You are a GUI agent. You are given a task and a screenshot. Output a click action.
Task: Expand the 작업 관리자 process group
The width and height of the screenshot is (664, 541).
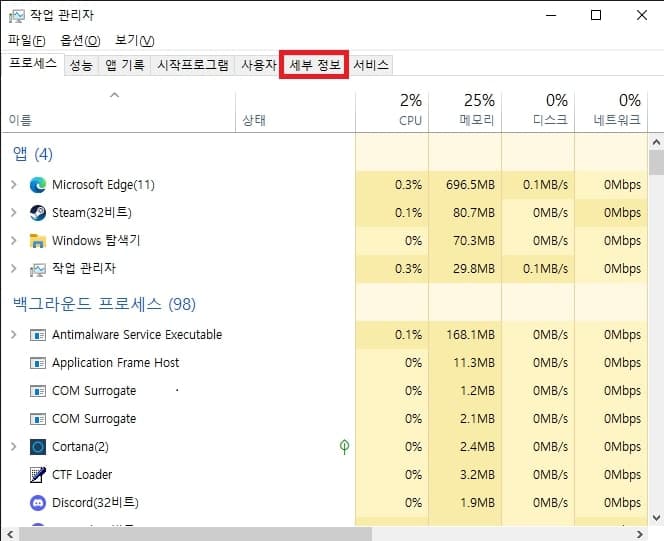(x=14, y=268)
